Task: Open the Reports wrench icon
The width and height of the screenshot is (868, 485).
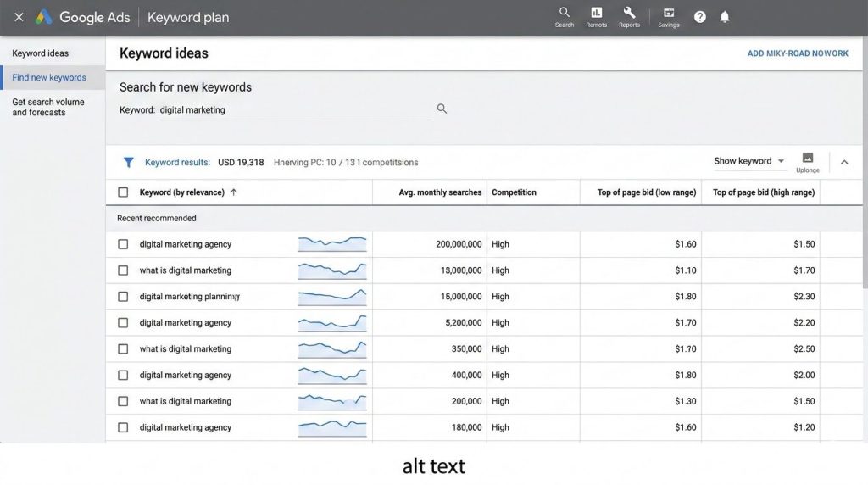Action: [629, 17]
